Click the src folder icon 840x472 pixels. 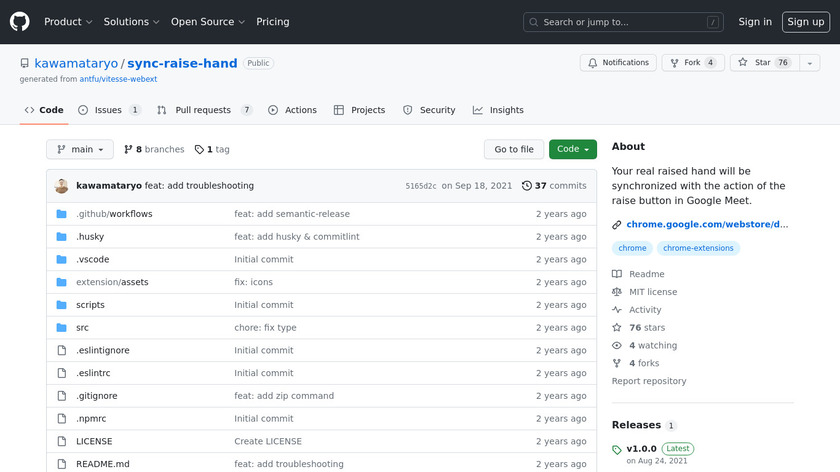(62, 328)
